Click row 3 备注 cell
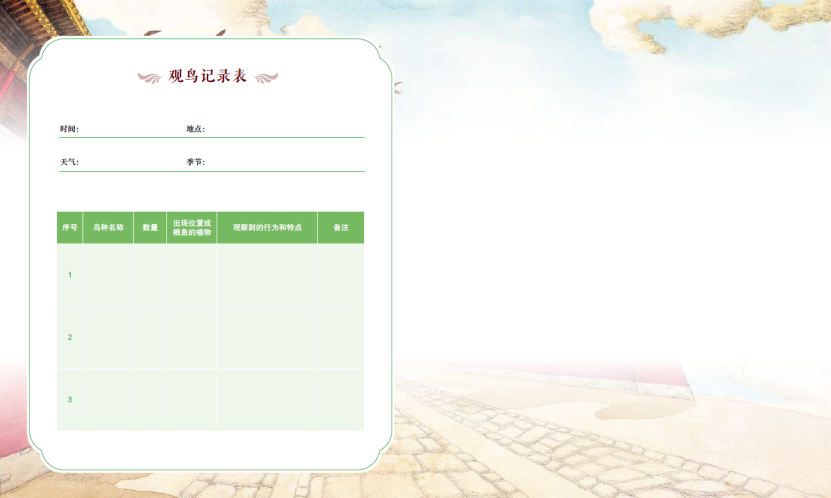831x498 pixels. 341,399
